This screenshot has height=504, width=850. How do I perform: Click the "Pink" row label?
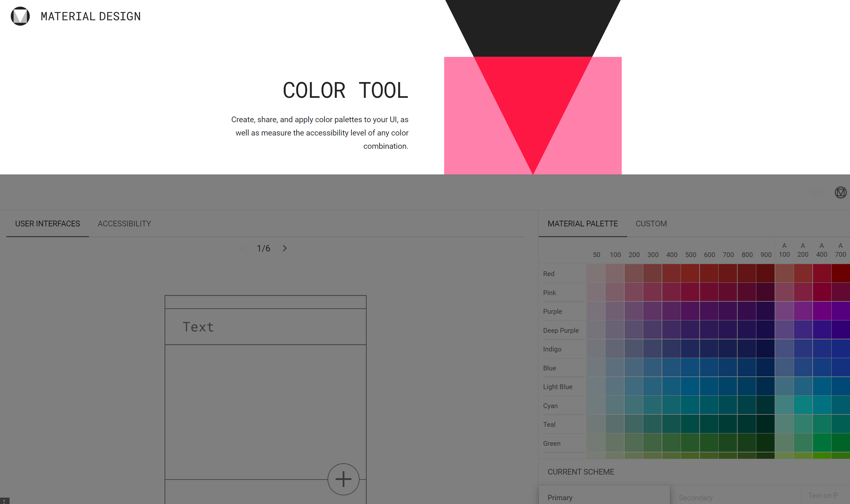(x=549, y=293)
